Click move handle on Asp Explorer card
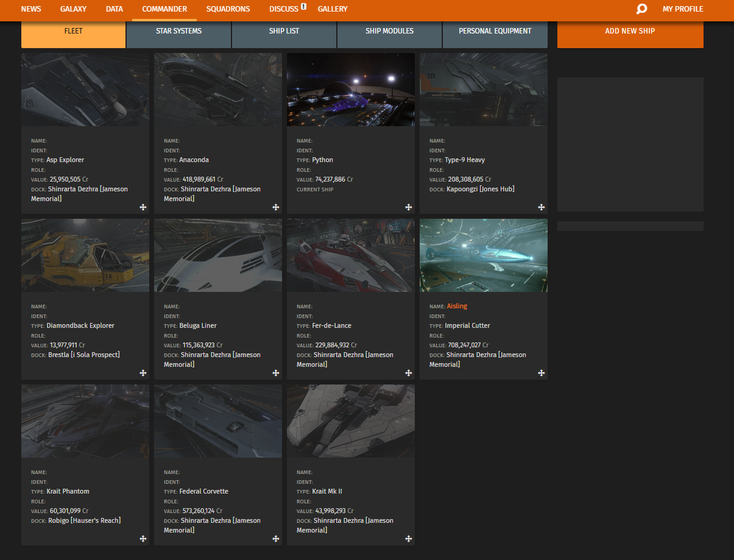Screen dimensions: 734x560 [143, 207]
